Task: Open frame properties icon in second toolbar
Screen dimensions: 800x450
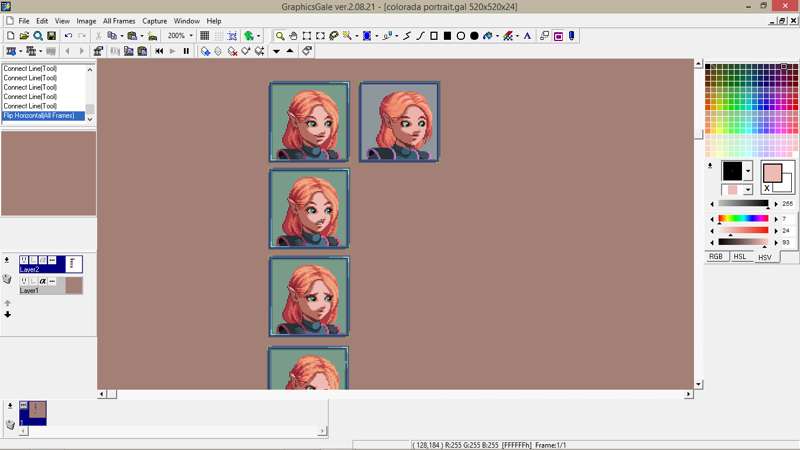Action: [x=98, y=51]
